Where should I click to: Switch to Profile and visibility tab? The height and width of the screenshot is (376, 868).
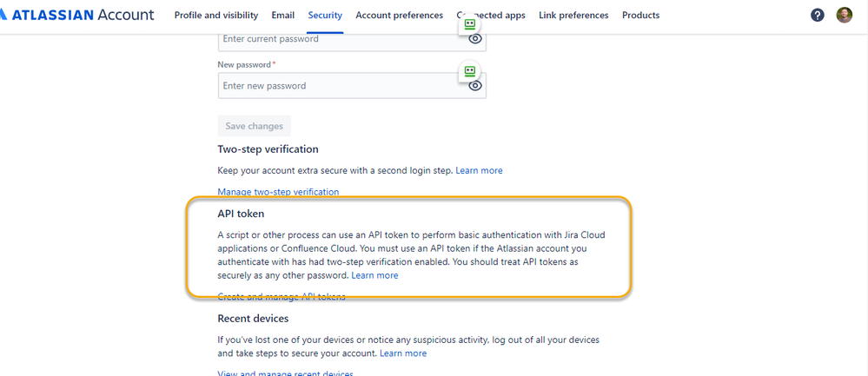coord(215,15)
